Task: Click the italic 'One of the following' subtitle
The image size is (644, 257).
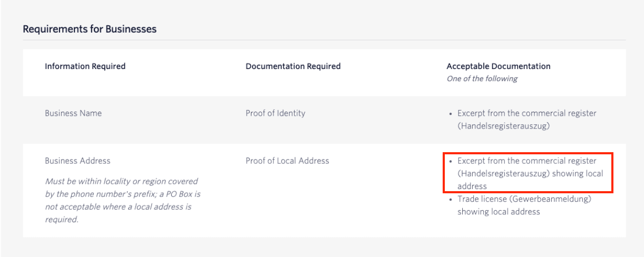Action: pos(482,79)
